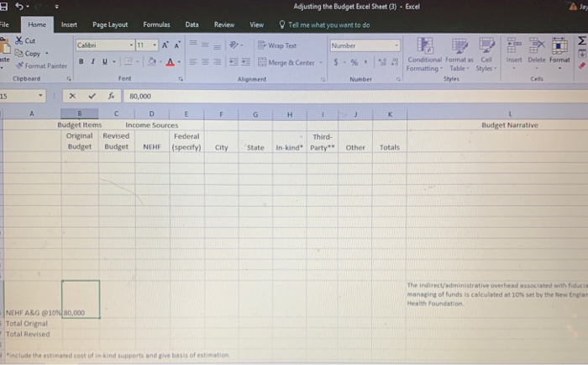Click the Undo arrow icon
Screen dimensions: 588x365
click(18, 7)
